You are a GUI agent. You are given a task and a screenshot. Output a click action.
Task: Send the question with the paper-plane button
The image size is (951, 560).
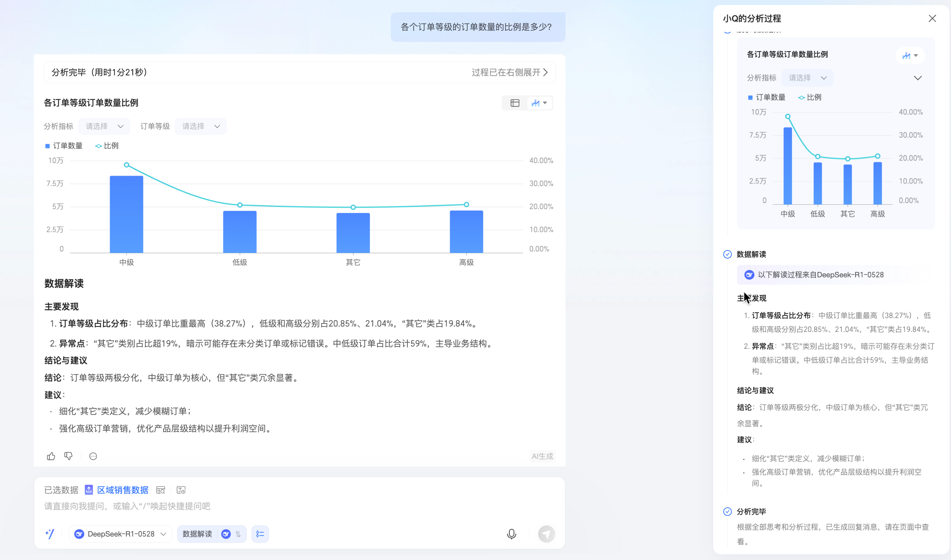[546, 534]
